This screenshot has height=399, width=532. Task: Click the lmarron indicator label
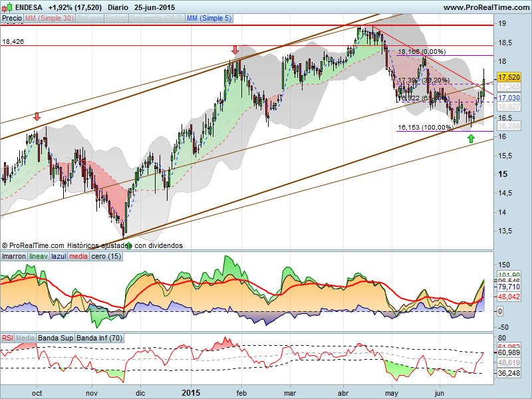[x=14, y=256]
